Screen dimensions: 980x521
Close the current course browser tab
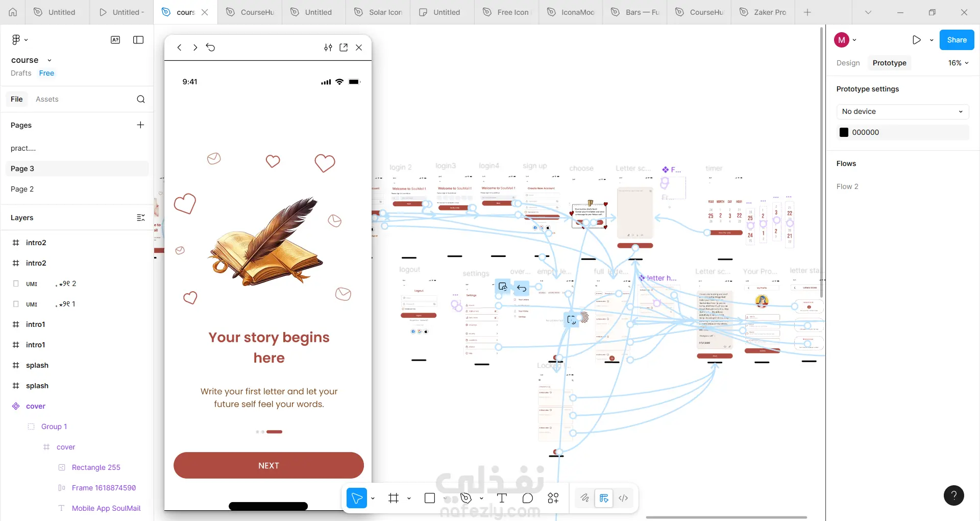[205, 12]
